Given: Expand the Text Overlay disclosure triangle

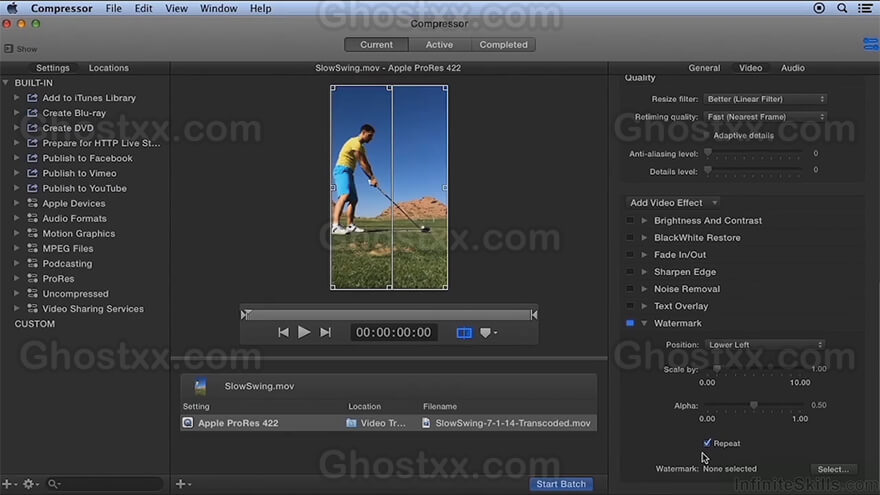Looking at the screenshot, I should (x=644, y=306).
